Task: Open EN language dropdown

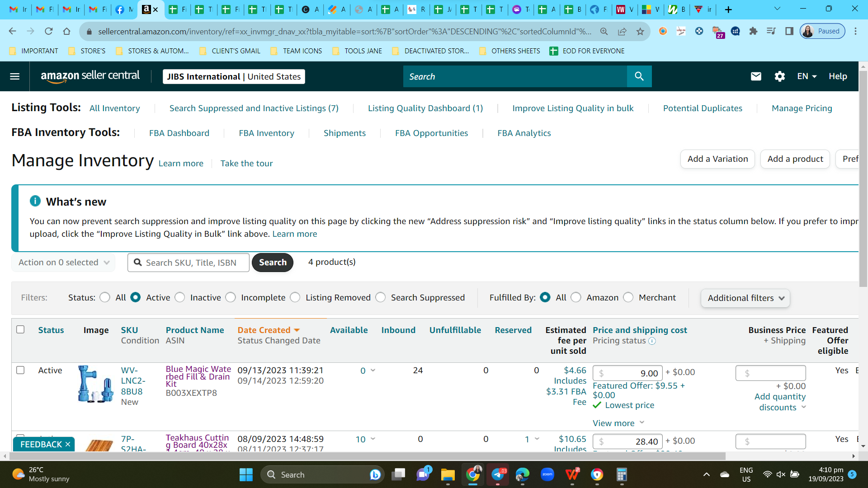Action: [807, 76]
